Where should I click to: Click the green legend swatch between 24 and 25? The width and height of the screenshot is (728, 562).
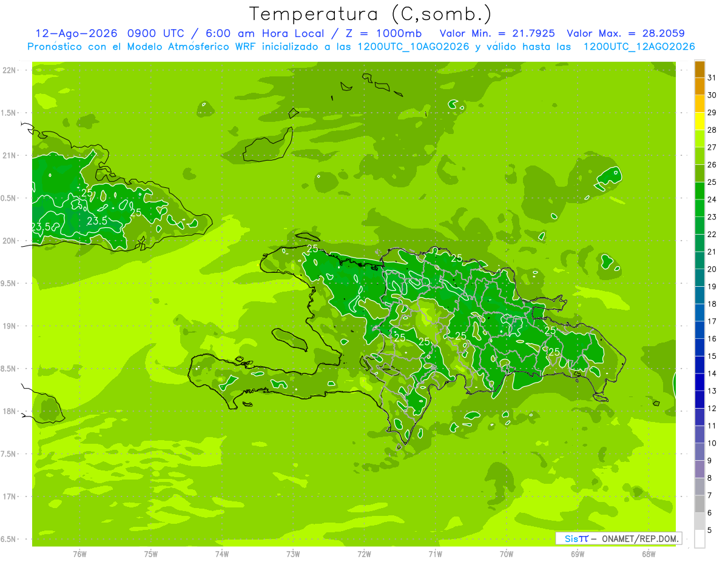click(699, 191)
